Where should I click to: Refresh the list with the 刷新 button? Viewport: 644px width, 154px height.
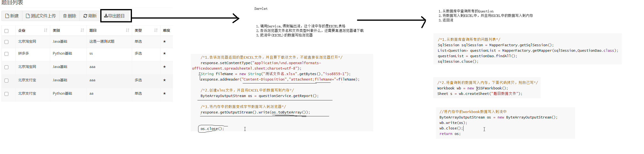tap(90, 16)
